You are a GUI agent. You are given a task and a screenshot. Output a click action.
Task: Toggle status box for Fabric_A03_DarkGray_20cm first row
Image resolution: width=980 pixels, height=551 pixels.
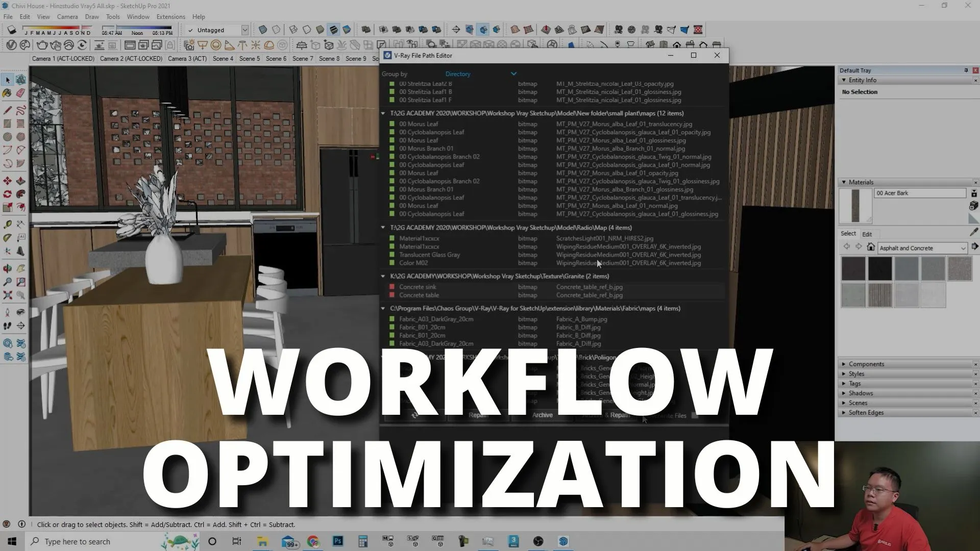[x=392, y=319]
